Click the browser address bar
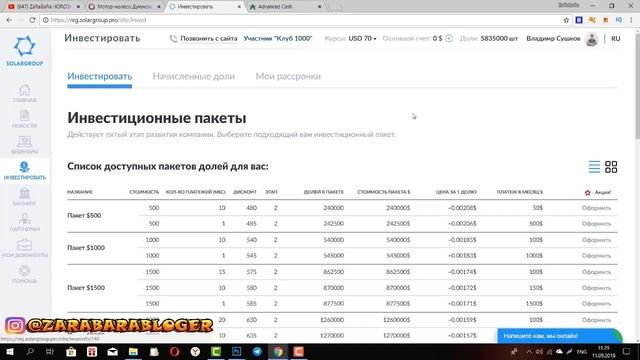640x360 pixels. (302, 20)
